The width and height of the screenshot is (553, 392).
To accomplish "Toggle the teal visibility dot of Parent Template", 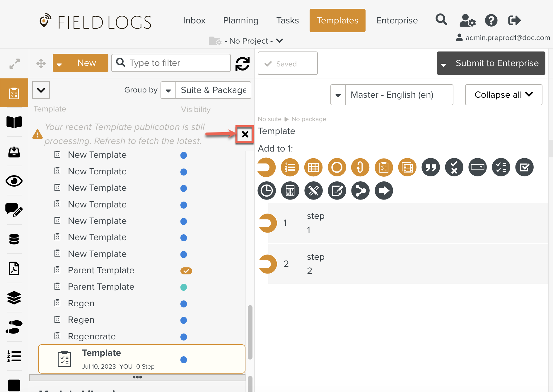I will click(x=184, y=287).
